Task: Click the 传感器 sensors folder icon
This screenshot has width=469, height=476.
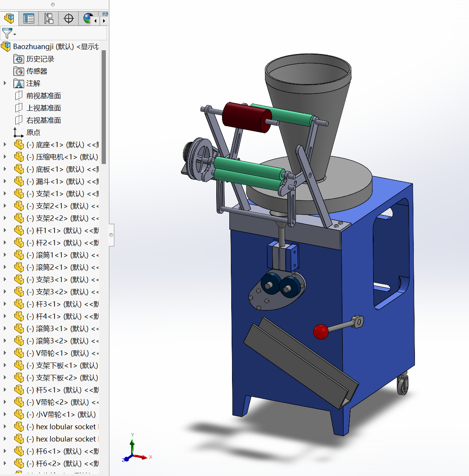Action: coord(19,71)
